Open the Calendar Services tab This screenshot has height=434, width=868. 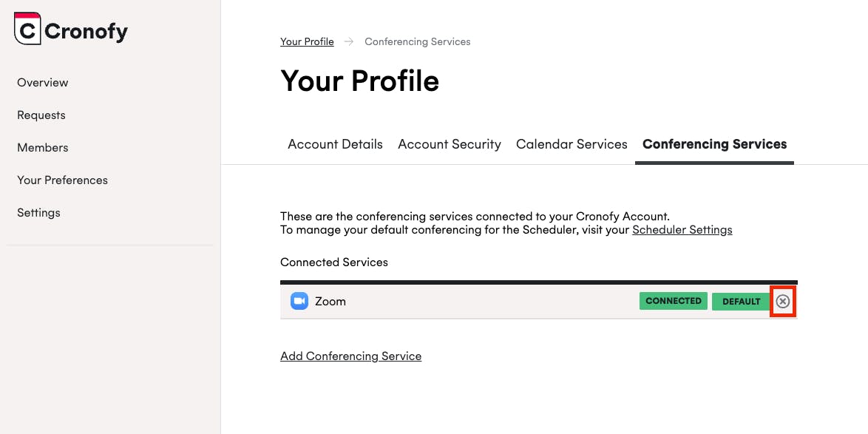coord(572,144)
